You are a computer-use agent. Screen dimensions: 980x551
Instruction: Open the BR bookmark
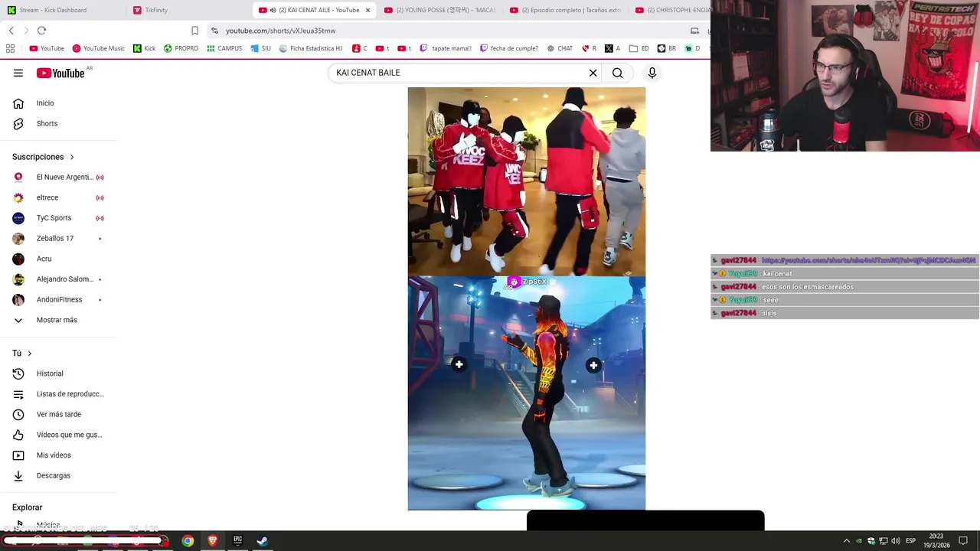coord(667,48)
